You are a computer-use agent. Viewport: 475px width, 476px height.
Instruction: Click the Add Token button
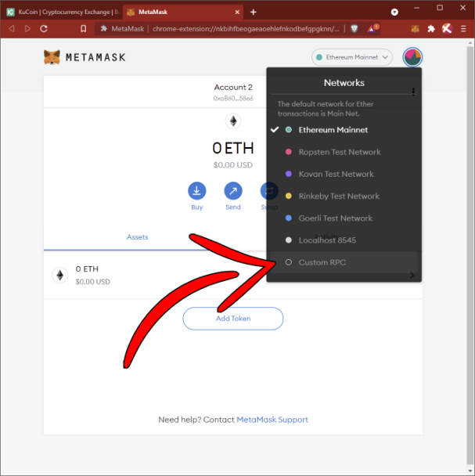pyautogui.click(x=233, y=319)
